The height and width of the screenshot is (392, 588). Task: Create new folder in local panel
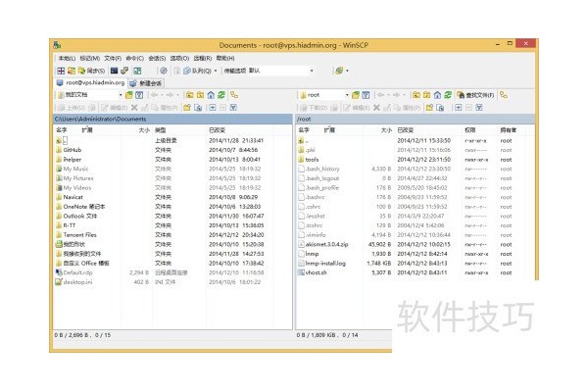point(187,108)
